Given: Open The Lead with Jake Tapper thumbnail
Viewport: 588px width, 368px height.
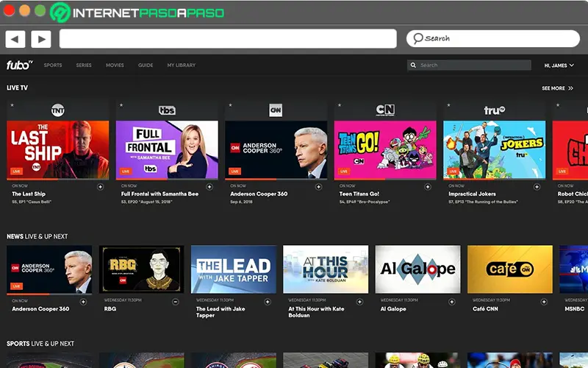Looking at the screenshot, I should click(x=234, y=269).
